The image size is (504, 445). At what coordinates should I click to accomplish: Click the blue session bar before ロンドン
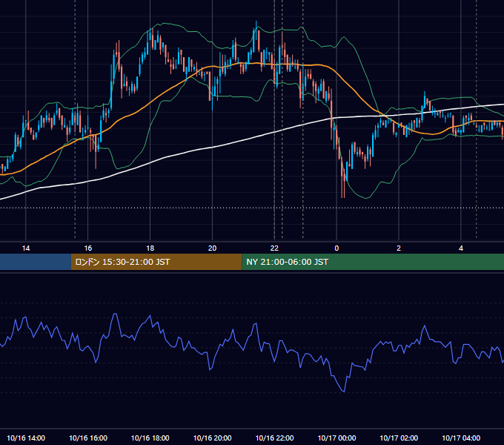(36, 262)
